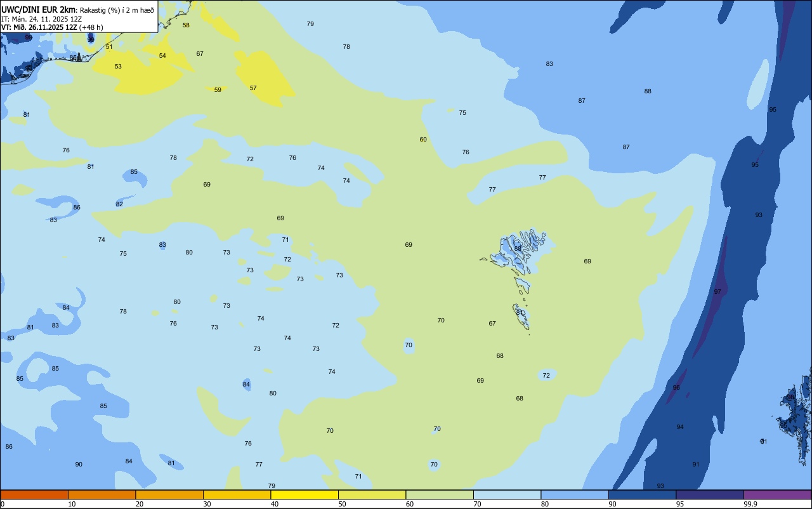
Task: Click the legend tick label '99.9'
Action: [750, 504]
